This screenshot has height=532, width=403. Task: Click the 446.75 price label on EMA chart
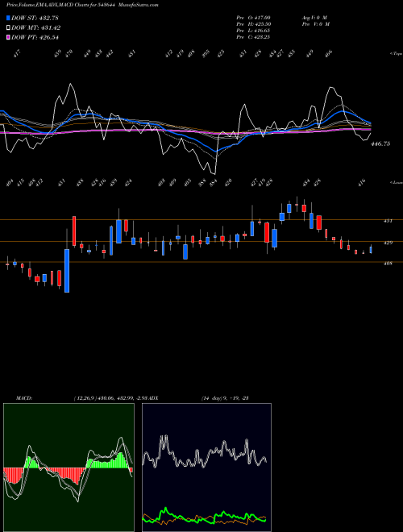[x=380, y=143]
